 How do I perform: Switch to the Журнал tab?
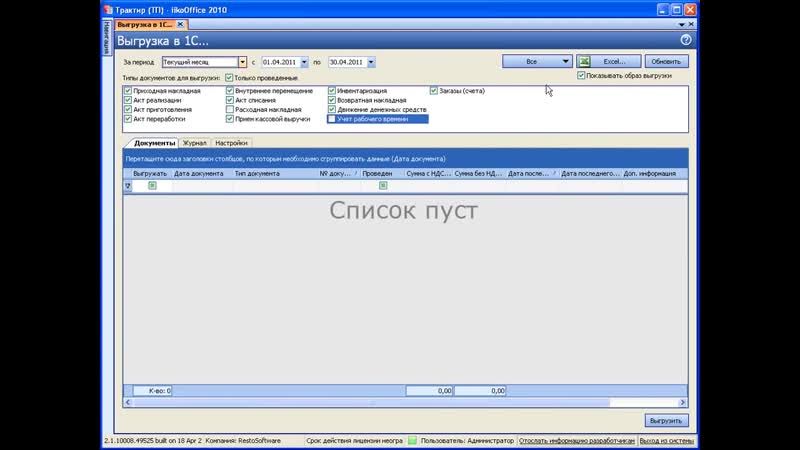pos(194,143)
